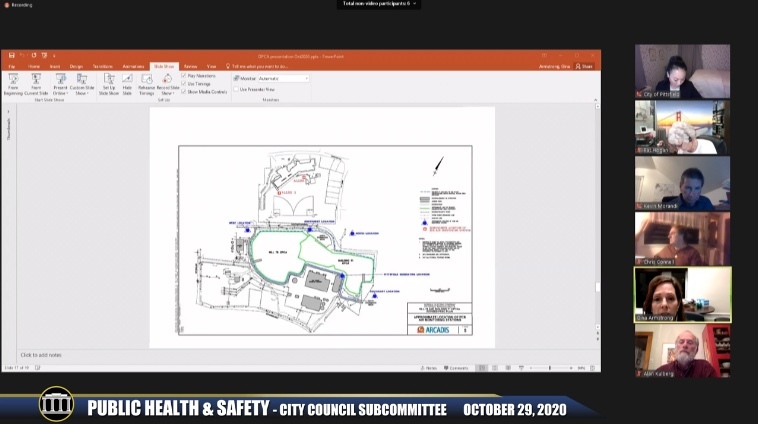Toggle the Use Timings checkbox
Screen dimensions: 758x424
coord(185,83)
